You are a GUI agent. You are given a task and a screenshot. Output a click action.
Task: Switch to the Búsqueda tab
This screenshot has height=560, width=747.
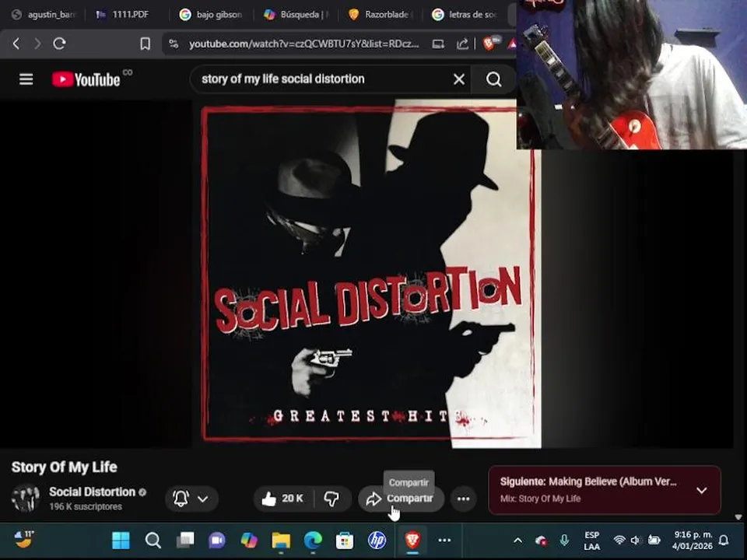pyautogui.click(x=296, y=15)
